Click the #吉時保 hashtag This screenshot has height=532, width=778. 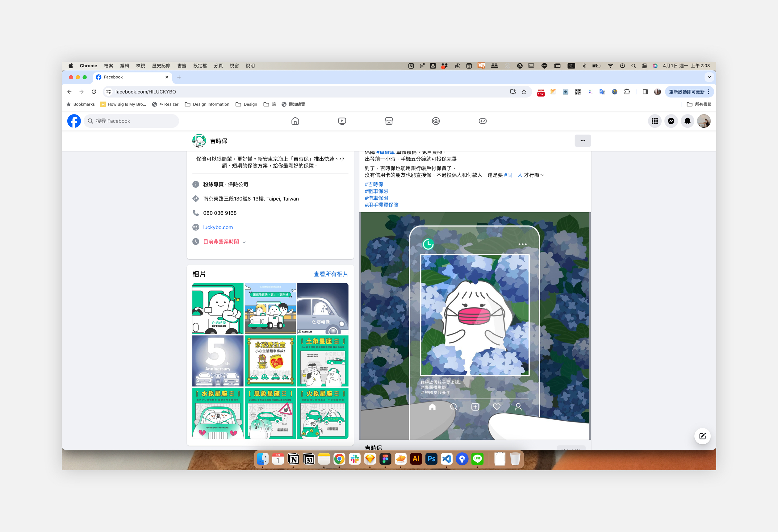pyautogui.click(x=374, y=184)
